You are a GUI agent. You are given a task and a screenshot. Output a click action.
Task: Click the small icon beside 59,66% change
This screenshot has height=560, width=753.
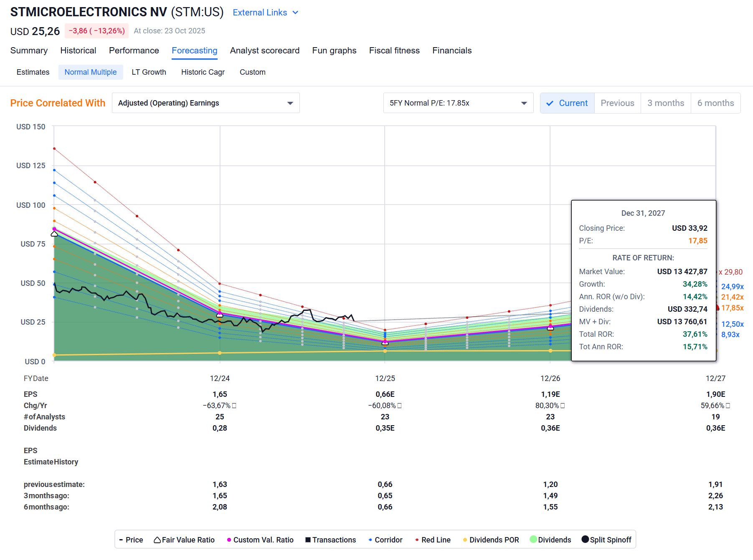click(x=728, y=406)
